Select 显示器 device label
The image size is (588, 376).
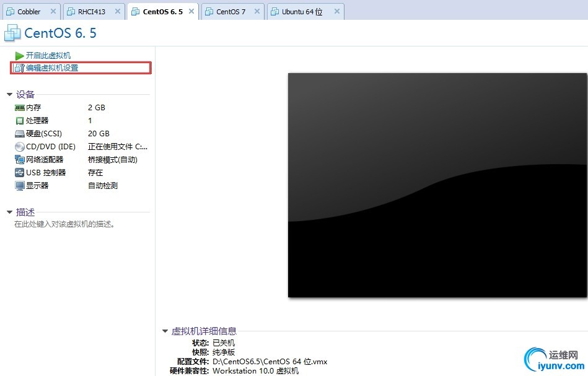[37, 186]
